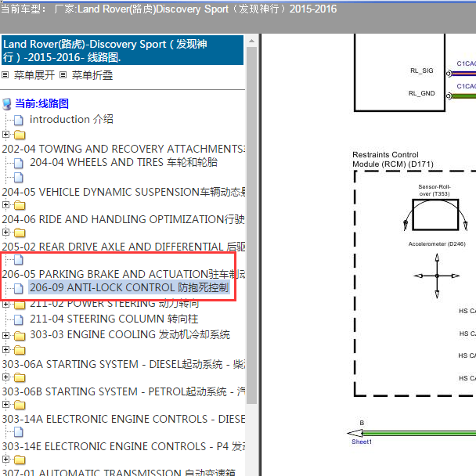The image size is (476, 476).
Task: Click the Accelerometer (D246) cross symbol
Action: (x=437, y=276)
